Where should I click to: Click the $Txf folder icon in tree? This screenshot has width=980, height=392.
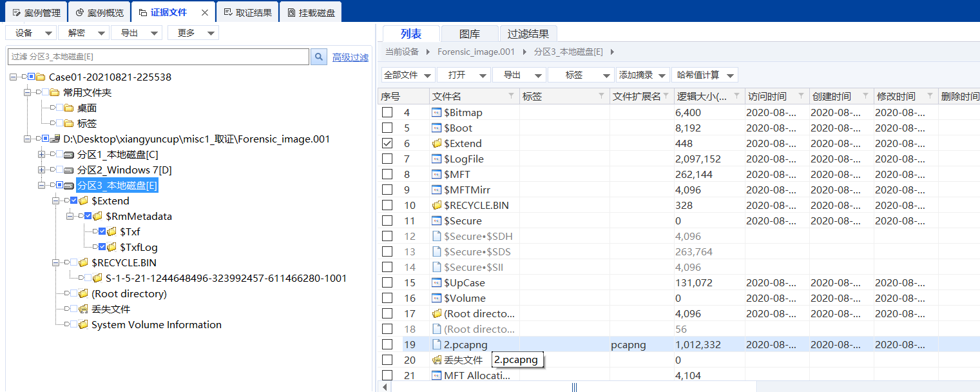[111, 231]
